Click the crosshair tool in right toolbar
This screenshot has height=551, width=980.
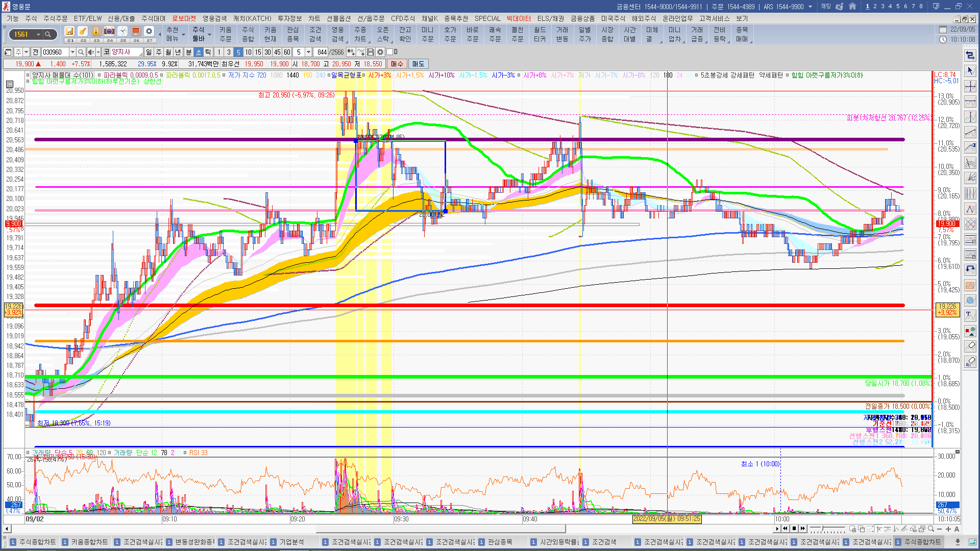coord(970,86)
